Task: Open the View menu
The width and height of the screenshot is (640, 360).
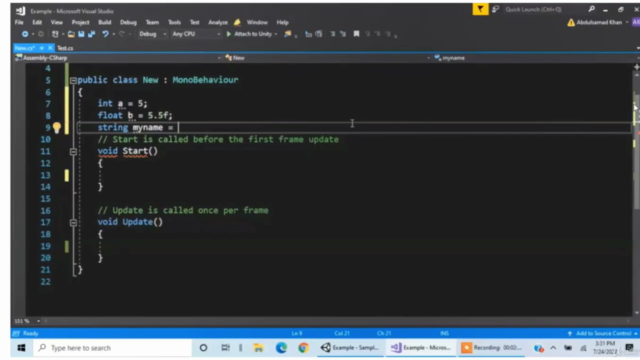Action: click(x=57, y=22)
